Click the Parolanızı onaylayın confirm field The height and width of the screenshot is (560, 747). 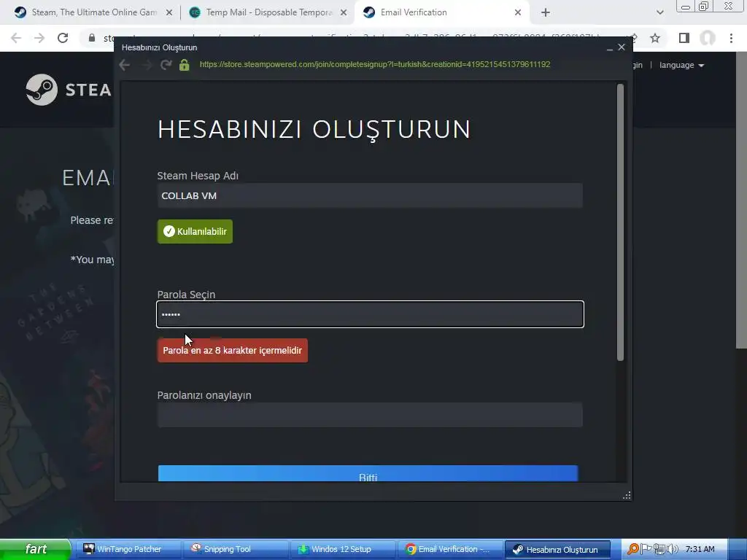click(x=370, y=415)
